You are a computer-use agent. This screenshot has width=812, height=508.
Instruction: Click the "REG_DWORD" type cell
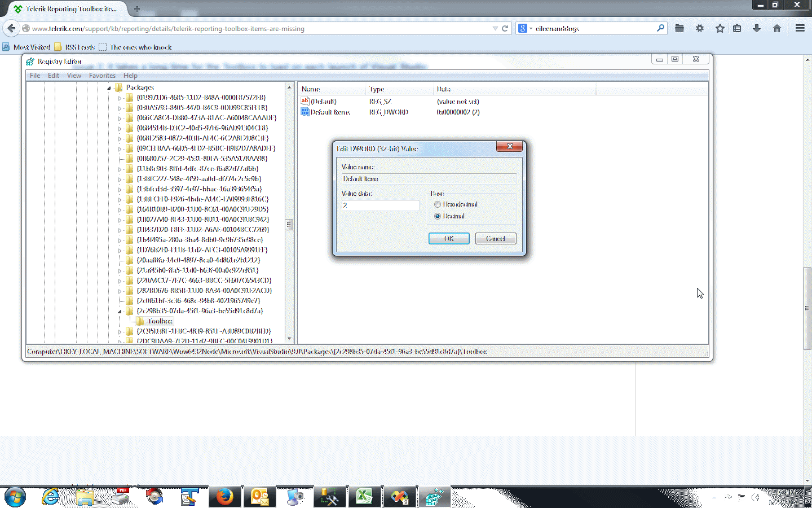[x=389, y=112]
